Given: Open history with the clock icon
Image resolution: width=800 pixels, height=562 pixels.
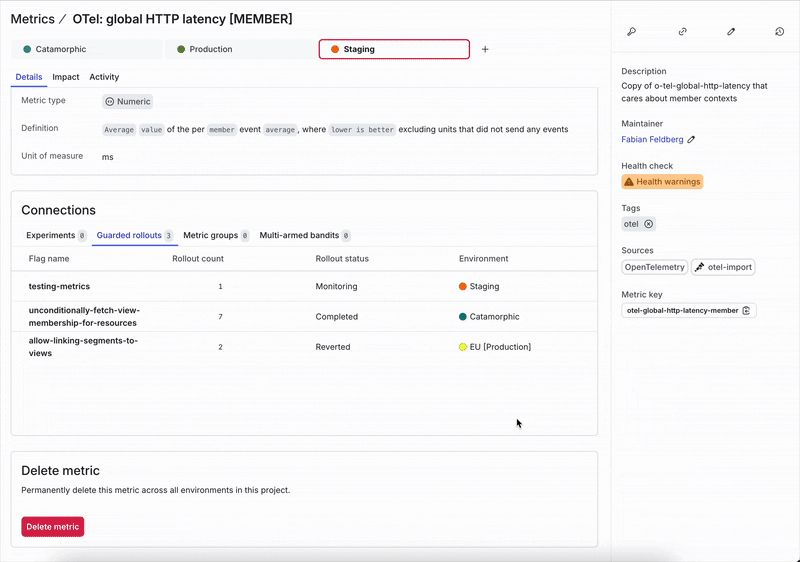Looking at the screenshot, I should coord(779,32).
